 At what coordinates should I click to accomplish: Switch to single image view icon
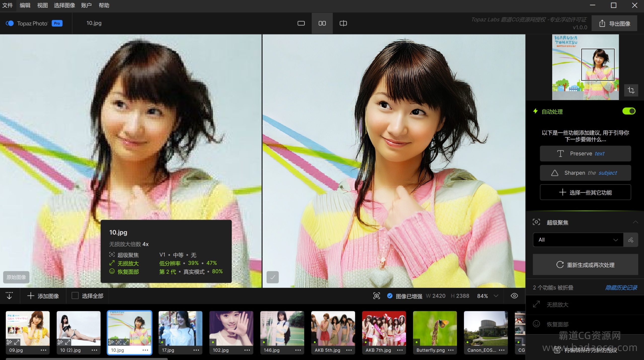301,23
